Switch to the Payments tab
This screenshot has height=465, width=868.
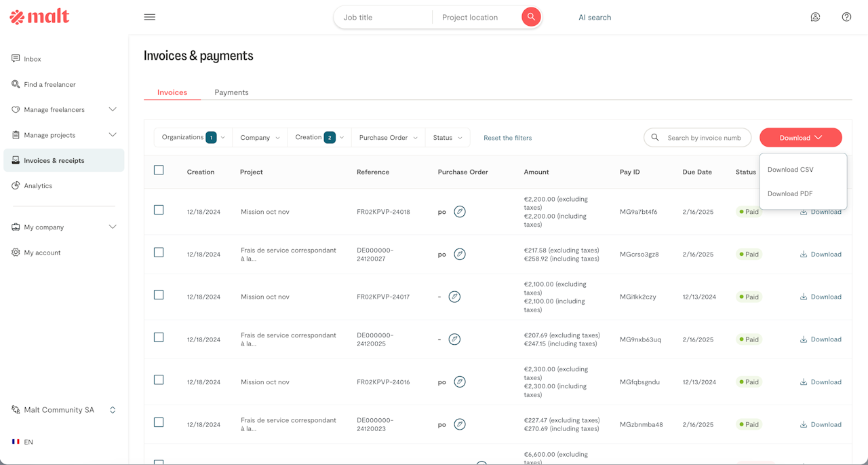(231, 92)
